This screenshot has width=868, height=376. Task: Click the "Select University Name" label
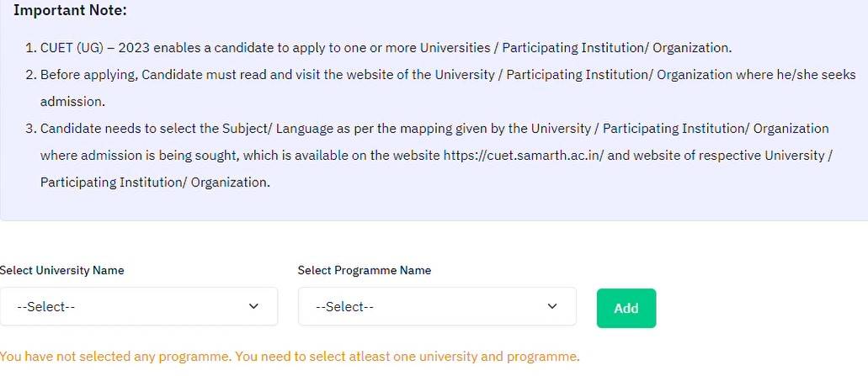coord(62,270)
